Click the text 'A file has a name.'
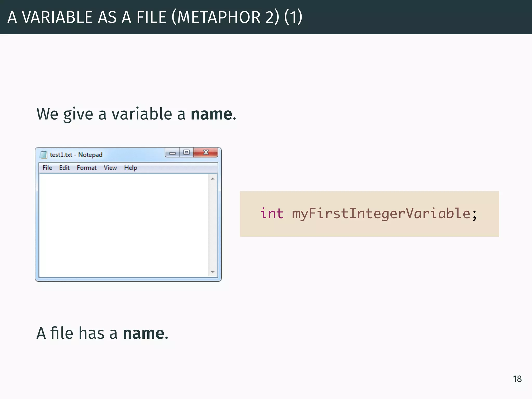 tap(102, 333)
